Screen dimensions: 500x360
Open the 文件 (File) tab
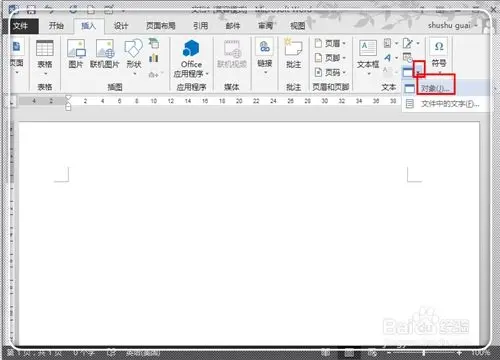[x=20, y=26]
